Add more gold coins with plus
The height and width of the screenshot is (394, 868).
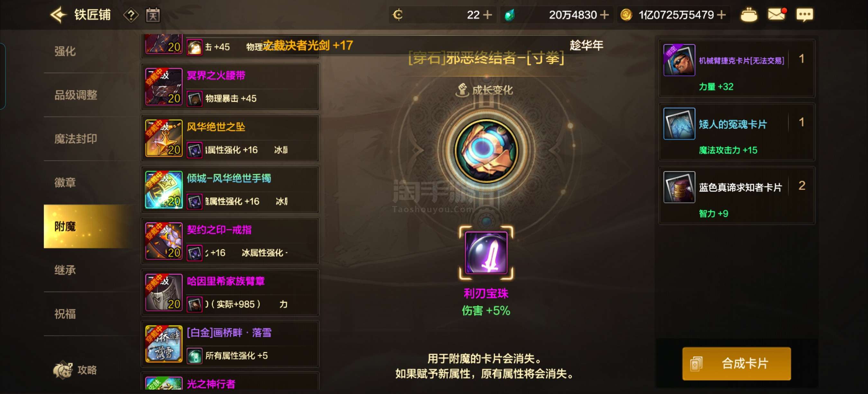tap(721, 15)
